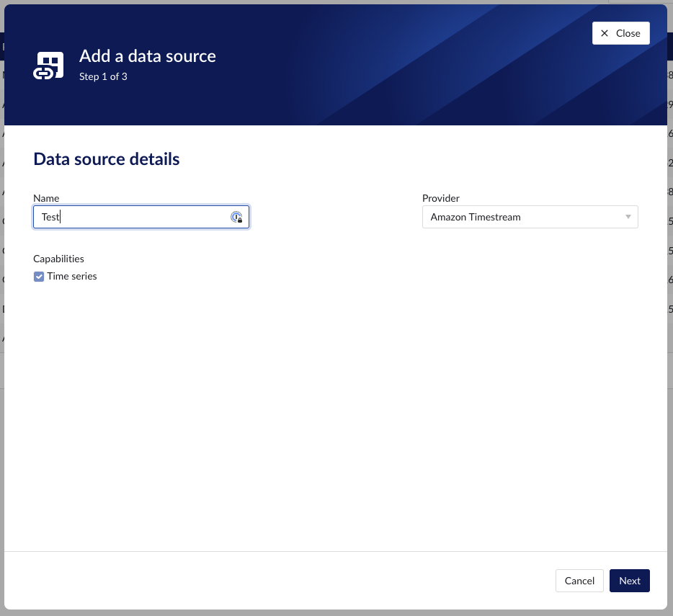This screenshot has width=673, height=616.
Task: Click the Data source details heading
Action: (107, 159)
